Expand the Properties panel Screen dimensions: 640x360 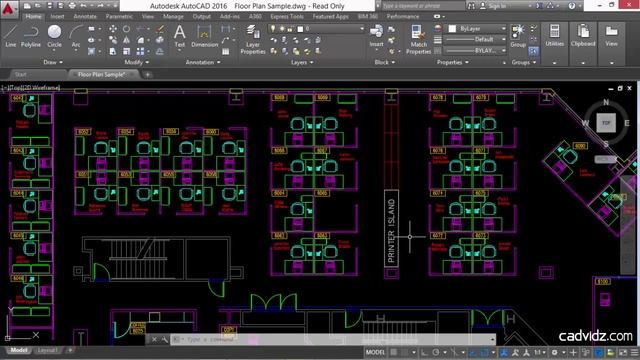pos(453,62)
